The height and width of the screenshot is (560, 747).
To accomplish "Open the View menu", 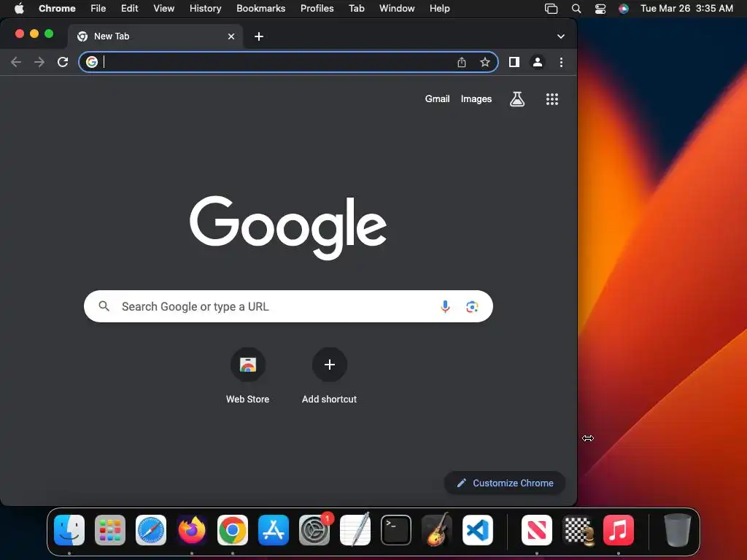I will point(163,8).
